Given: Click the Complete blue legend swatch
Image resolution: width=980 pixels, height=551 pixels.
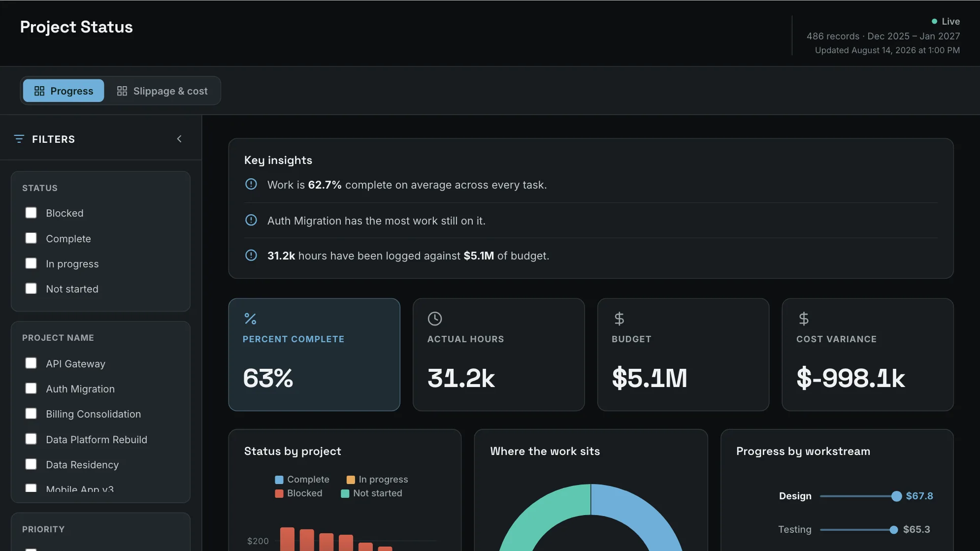Looking at the screenshot, I should point(279,480).
